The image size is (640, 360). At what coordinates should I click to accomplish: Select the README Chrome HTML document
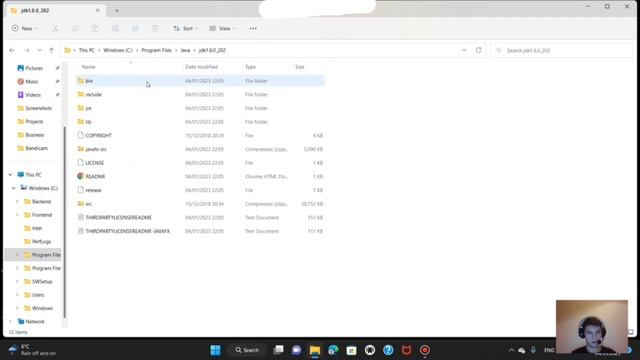[x=200, y=176]
